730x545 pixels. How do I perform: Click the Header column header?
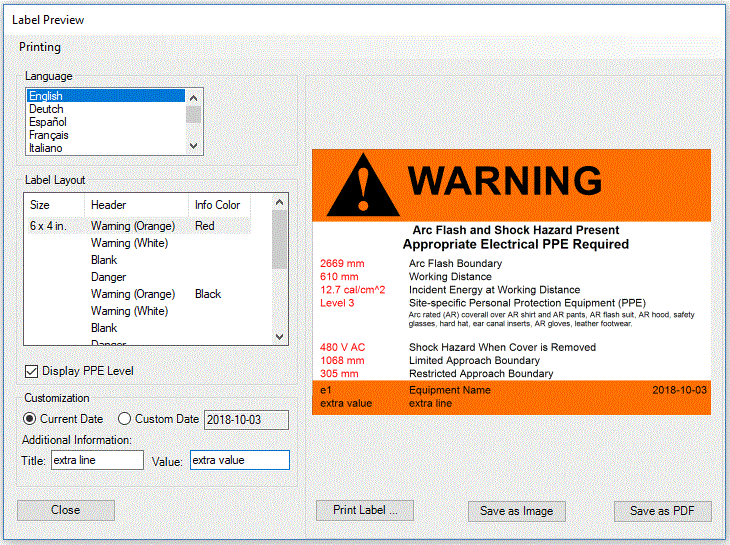coord(136,205)
